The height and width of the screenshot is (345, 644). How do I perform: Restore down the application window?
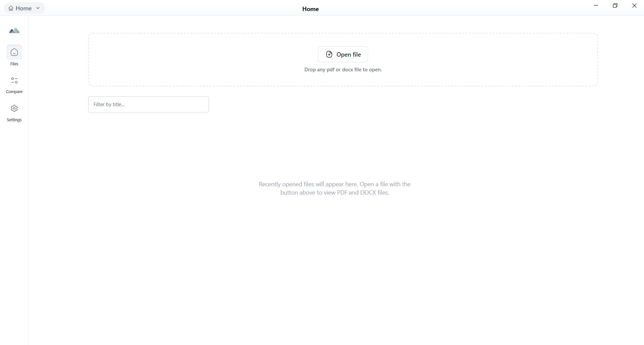pos(615,6)
